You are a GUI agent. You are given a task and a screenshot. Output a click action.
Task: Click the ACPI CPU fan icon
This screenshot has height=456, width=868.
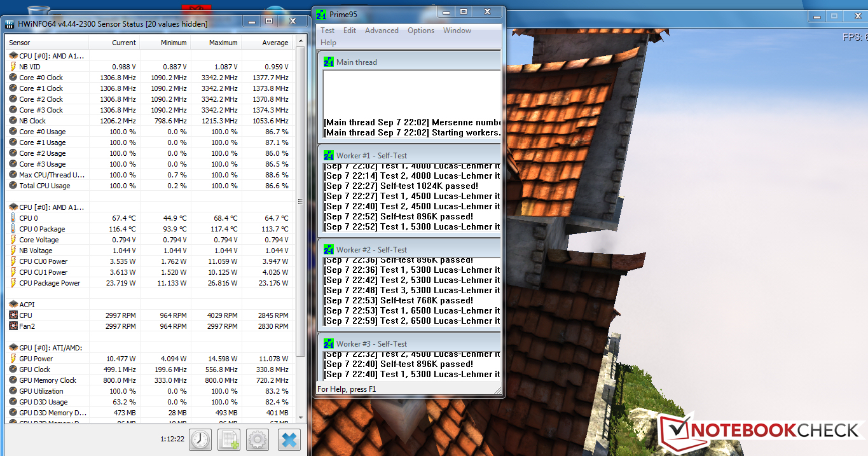point(13,315)
